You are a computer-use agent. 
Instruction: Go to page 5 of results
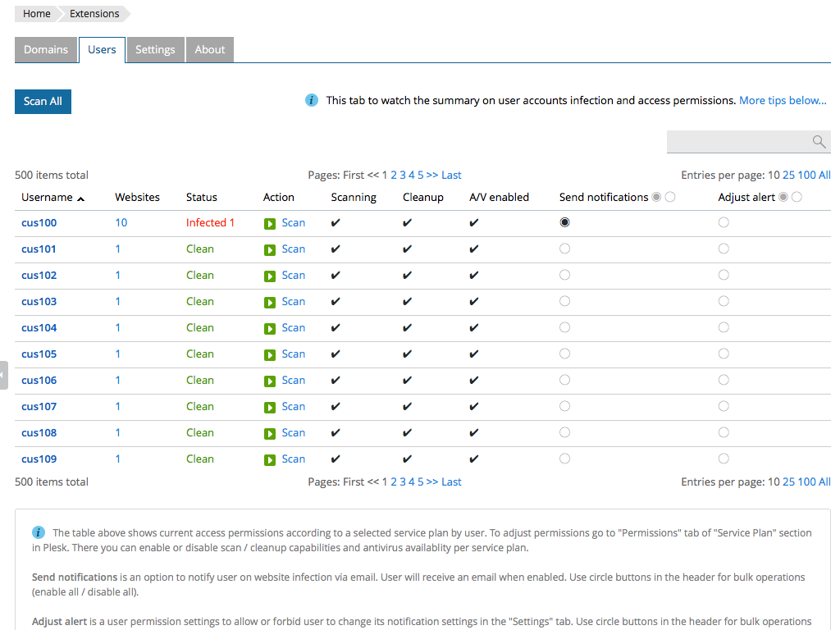pyautogui.click(x=419, y=175)
